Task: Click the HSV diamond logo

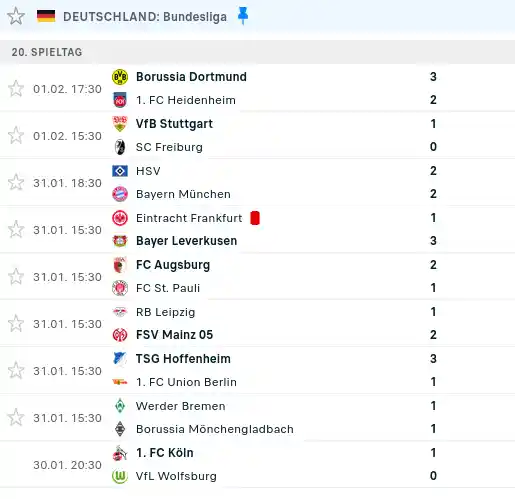Action: click(x=120, y=171)
